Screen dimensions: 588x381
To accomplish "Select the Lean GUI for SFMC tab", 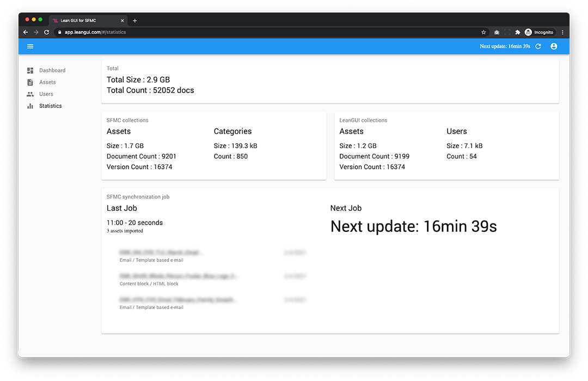I will (88, 21).
